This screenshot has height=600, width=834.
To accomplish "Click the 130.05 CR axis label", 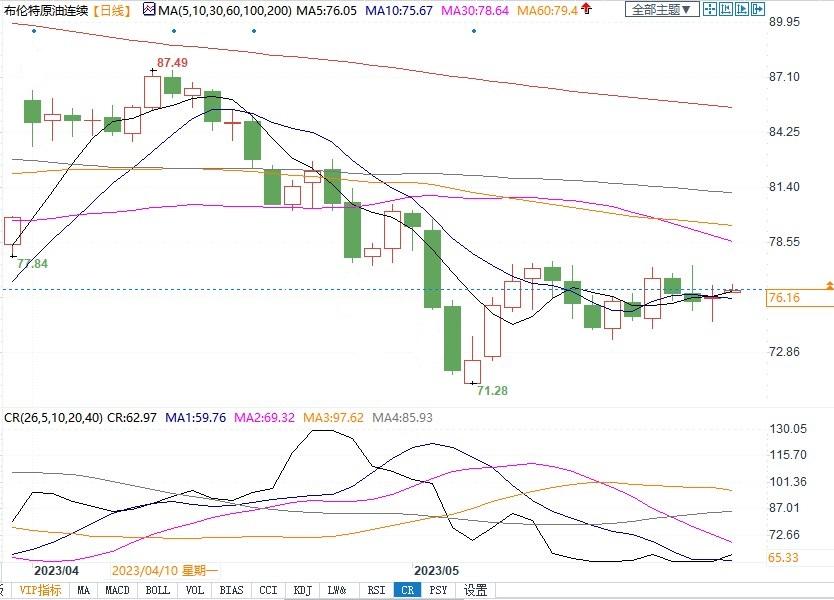I will click(788, 429).
